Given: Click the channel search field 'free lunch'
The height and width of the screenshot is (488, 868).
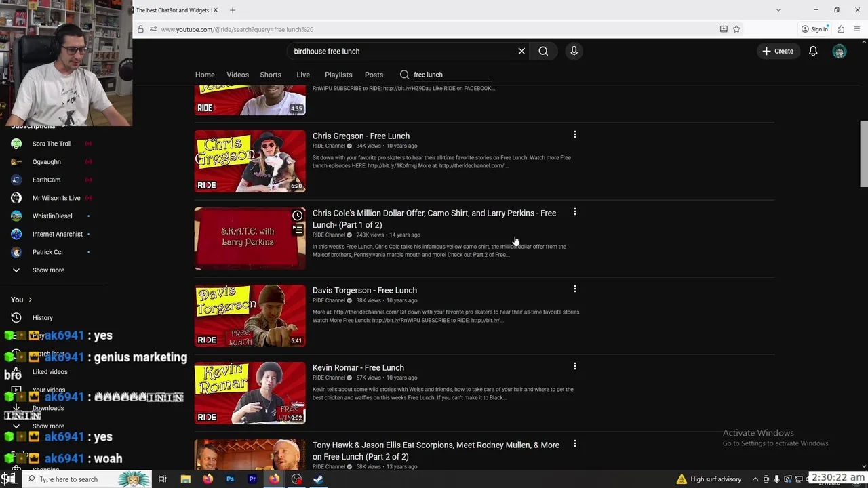Looking at the screenshot, I should pos(452,75).
